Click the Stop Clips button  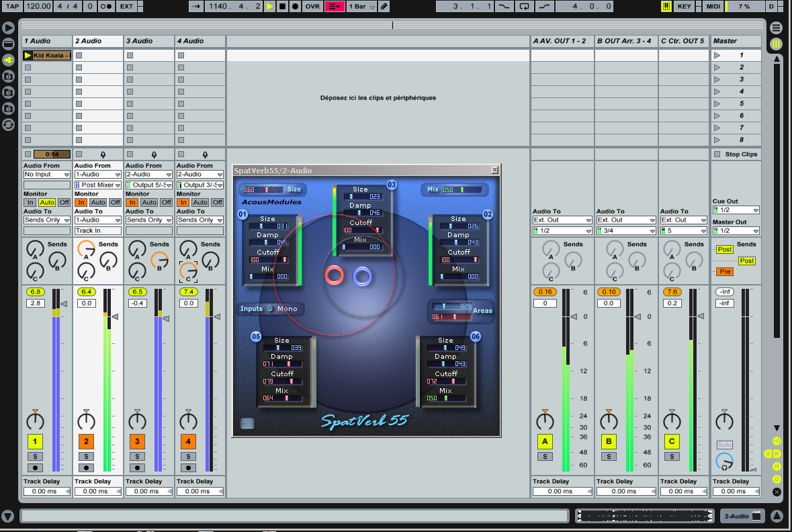click(736, 154)
